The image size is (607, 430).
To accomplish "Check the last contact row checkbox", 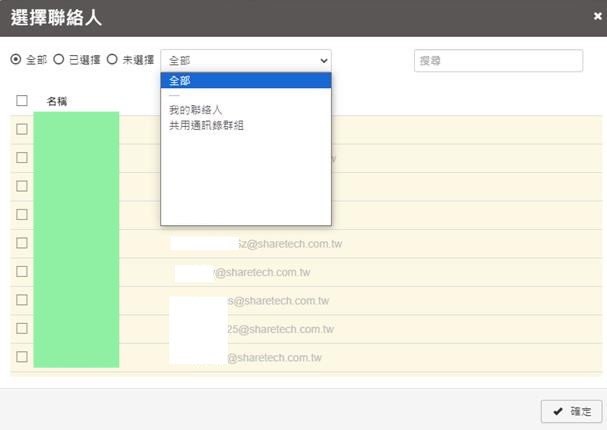I will [22, 357].
